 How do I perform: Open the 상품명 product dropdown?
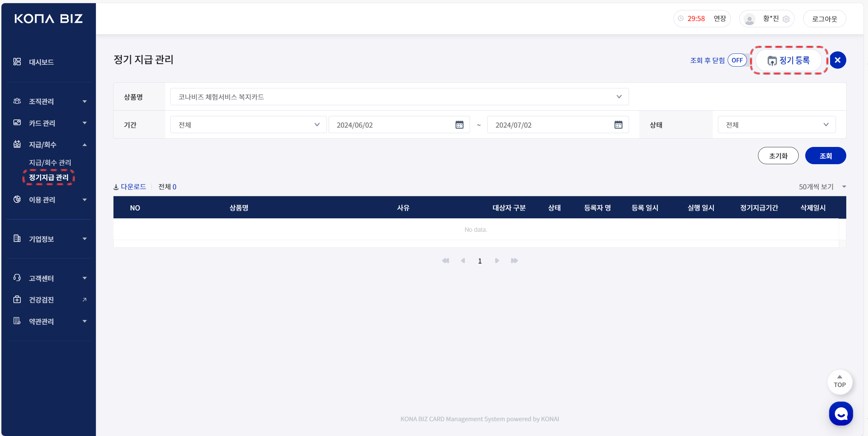pos(399,97)
